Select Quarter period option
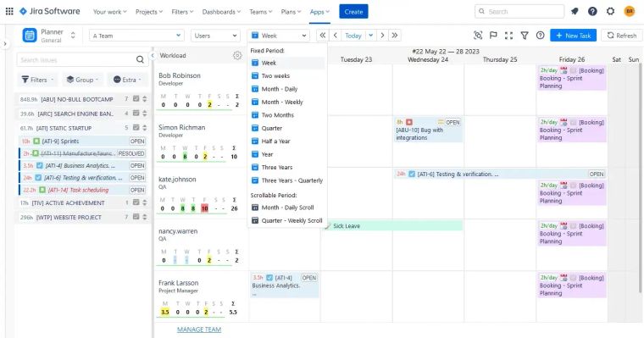This screenshot has height=338, width=644. click(x=286, y=128)
